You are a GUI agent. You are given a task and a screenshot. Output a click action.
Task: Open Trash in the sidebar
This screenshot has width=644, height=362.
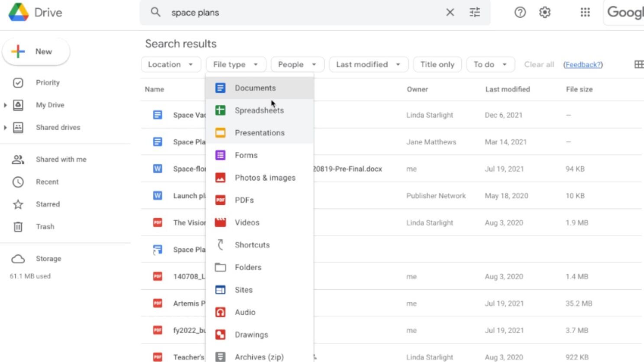pos(45,226)
